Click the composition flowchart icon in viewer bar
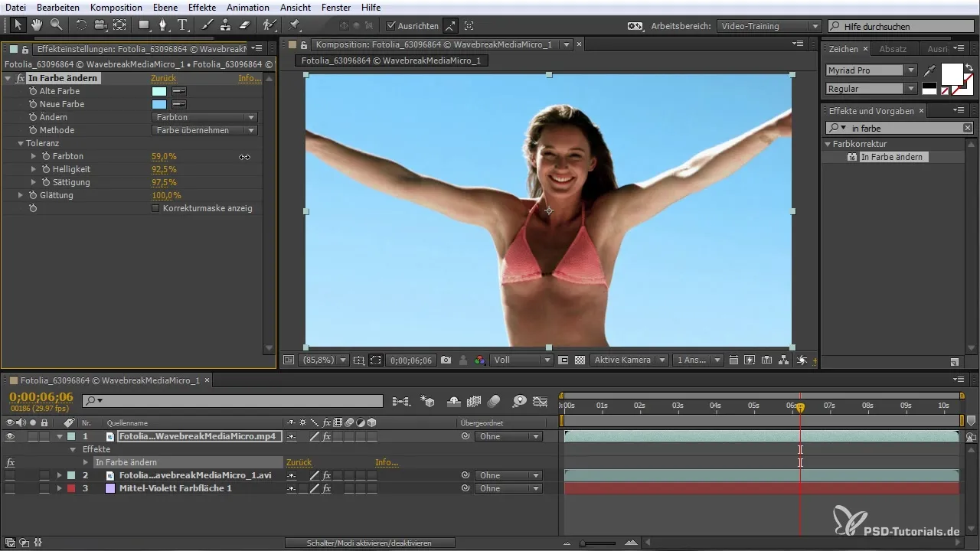 [x=783, y=360]
